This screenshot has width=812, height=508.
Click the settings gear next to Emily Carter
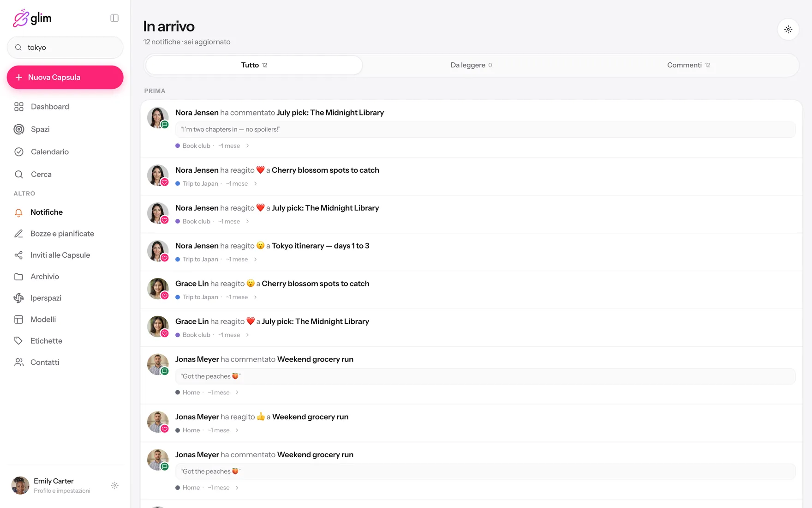coord(115,485)
